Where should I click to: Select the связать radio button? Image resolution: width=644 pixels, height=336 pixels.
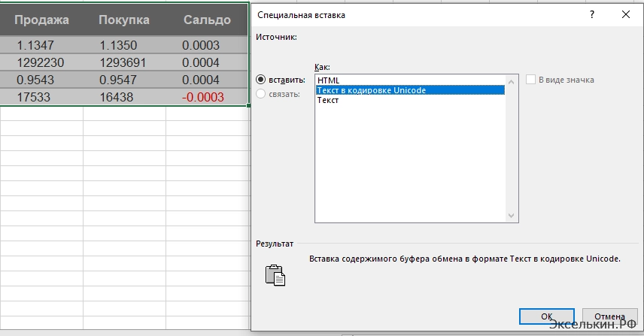(261, 94)
